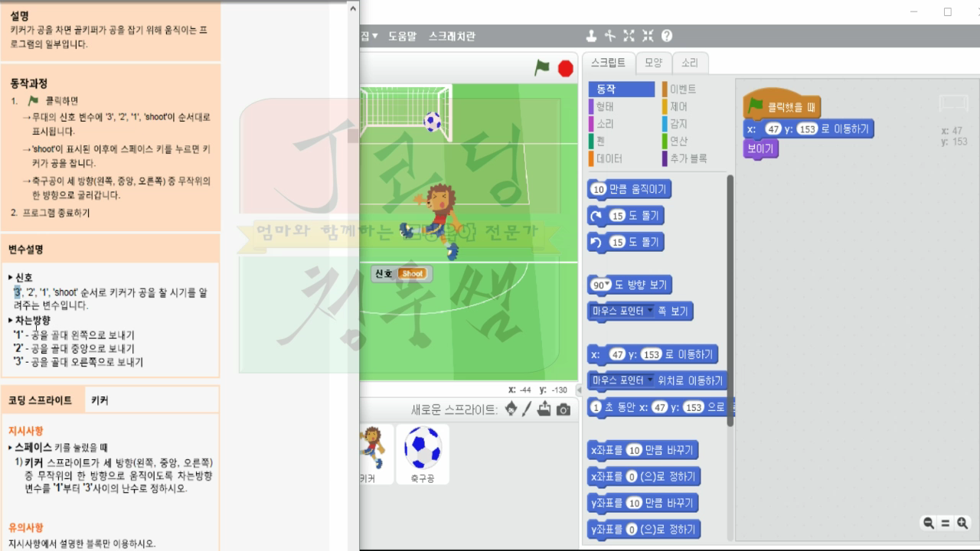Screen dimensions: 980x551
Task: Collapse the stage with the small arrow
Action: tap(579, 390)
